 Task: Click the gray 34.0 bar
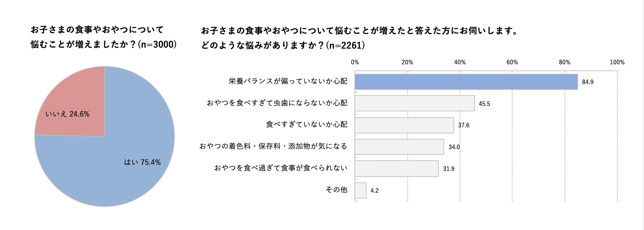(399, 147)
